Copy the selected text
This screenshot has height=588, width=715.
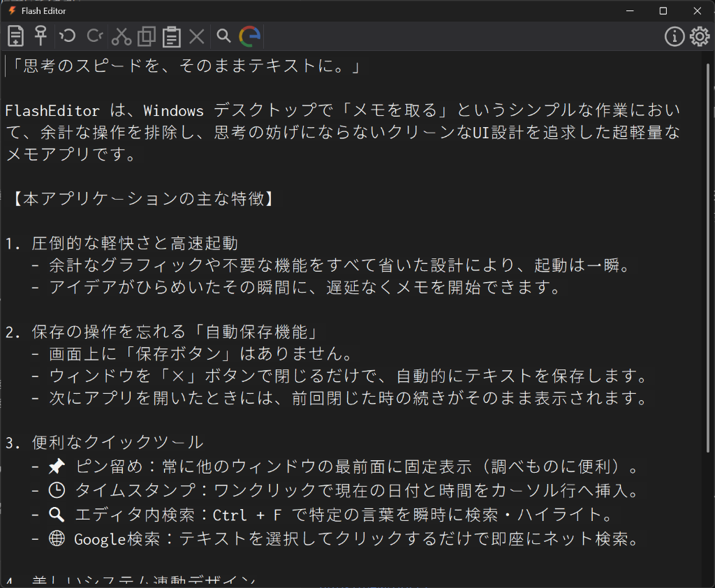click(147, 36)
